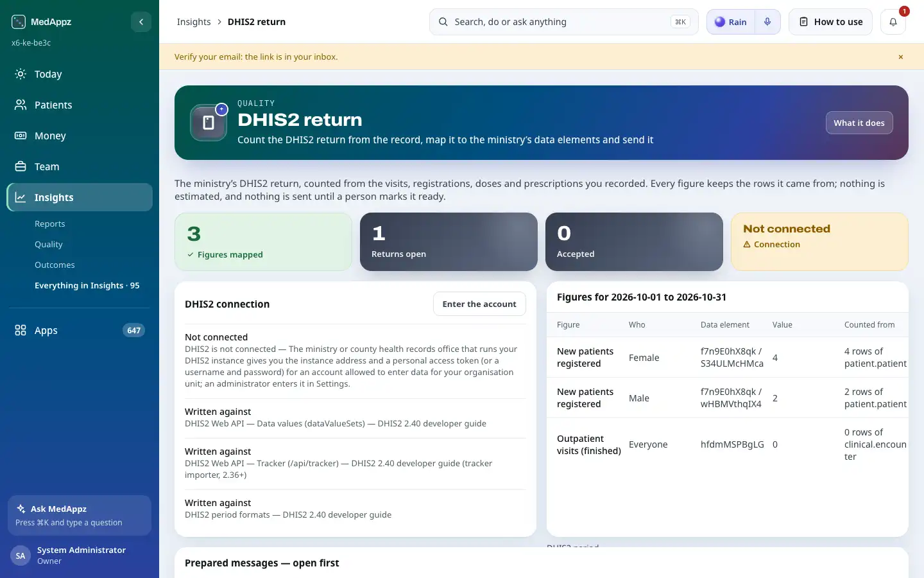Viewport: 924px width, 578px height.
Task: Open the Team briefcase icon
Action: click(x=21, y=166)
